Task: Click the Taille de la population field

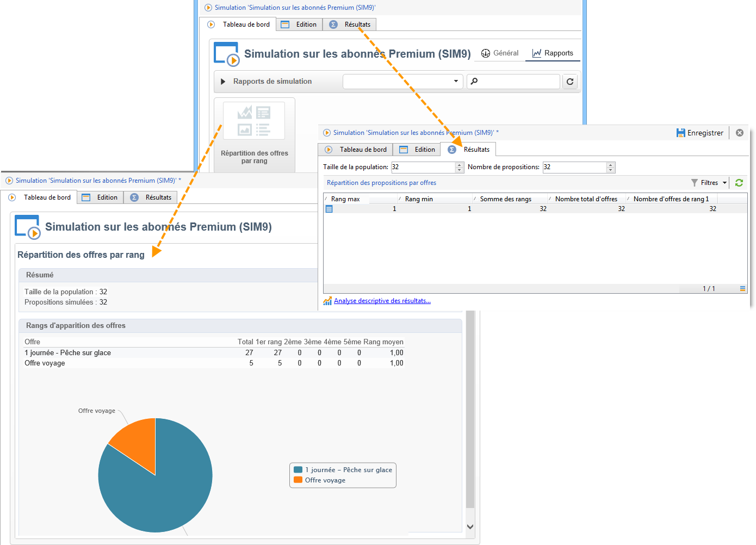Action: point(424,167)
